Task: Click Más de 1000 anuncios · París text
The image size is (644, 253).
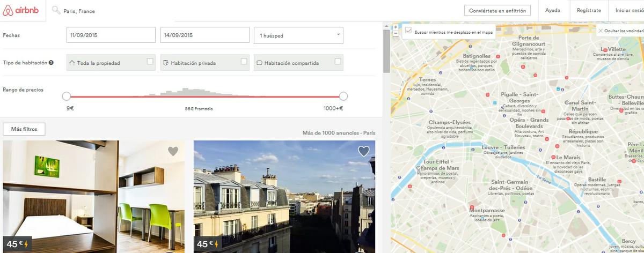Action: pos(339,132)
